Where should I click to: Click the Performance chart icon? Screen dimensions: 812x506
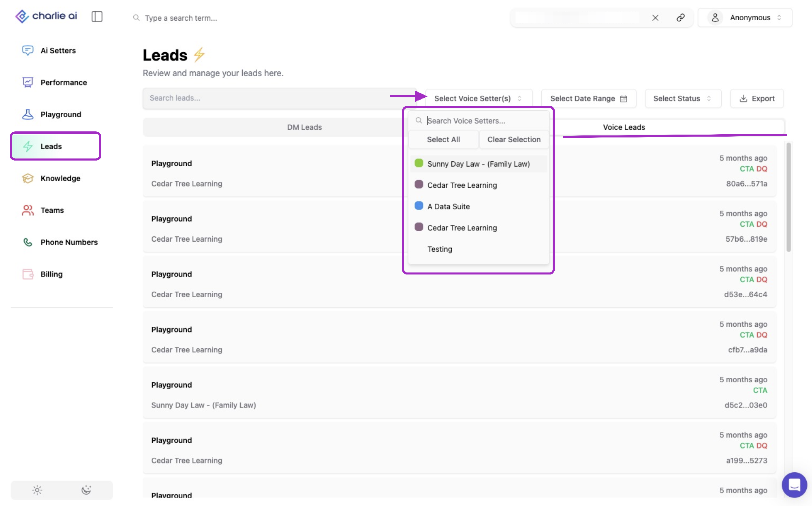[28, 82]
